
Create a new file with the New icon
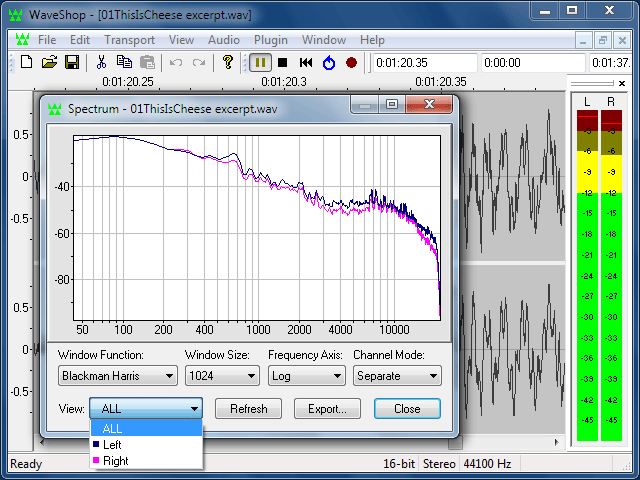click(x=27, y=62)
